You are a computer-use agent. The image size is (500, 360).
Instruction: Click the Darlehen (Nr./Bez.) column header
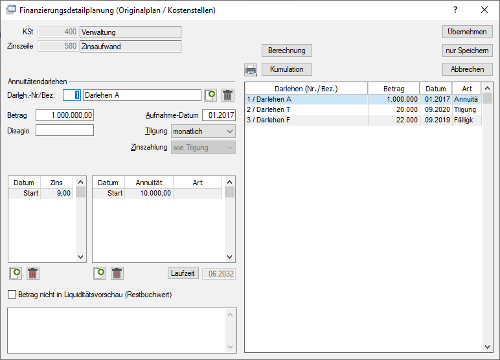tap(306, 89)
